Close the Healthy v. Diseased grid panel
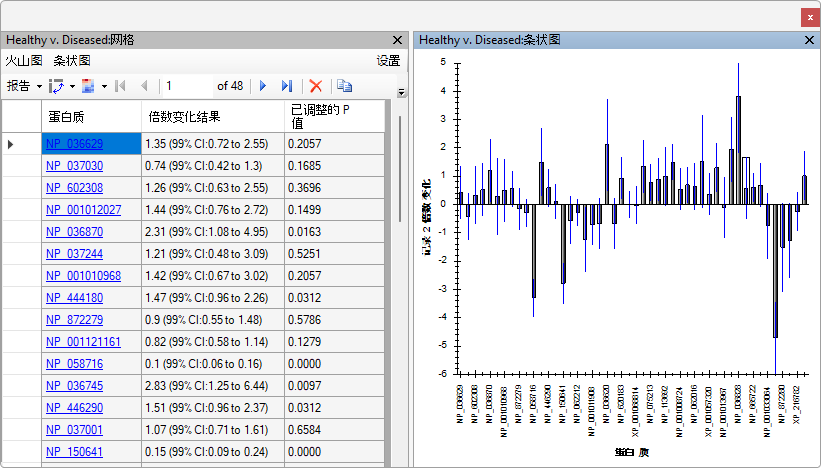The height and width of the screenshot is (468, 821). tap(397, 40)
